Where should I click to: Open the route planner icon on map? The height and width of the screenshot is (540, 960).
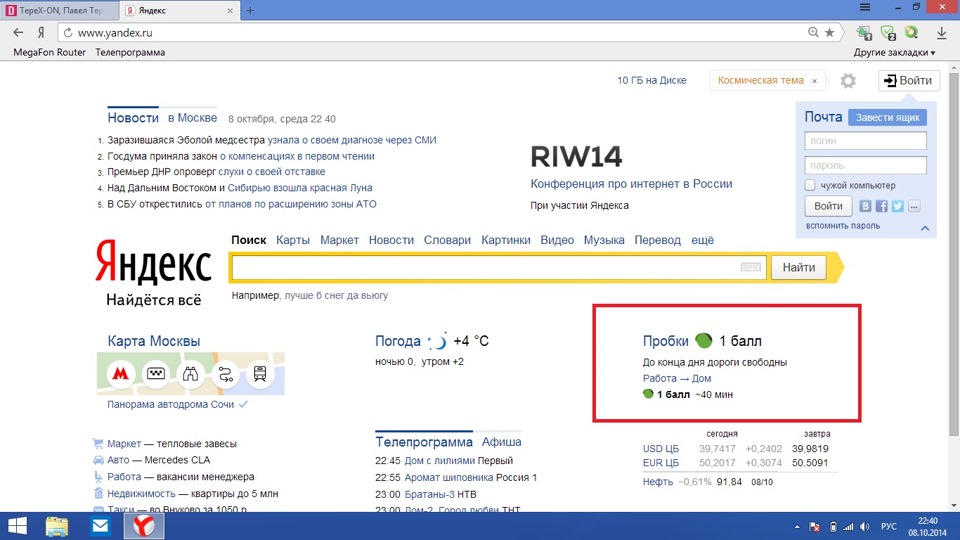[x=225, y=373]
